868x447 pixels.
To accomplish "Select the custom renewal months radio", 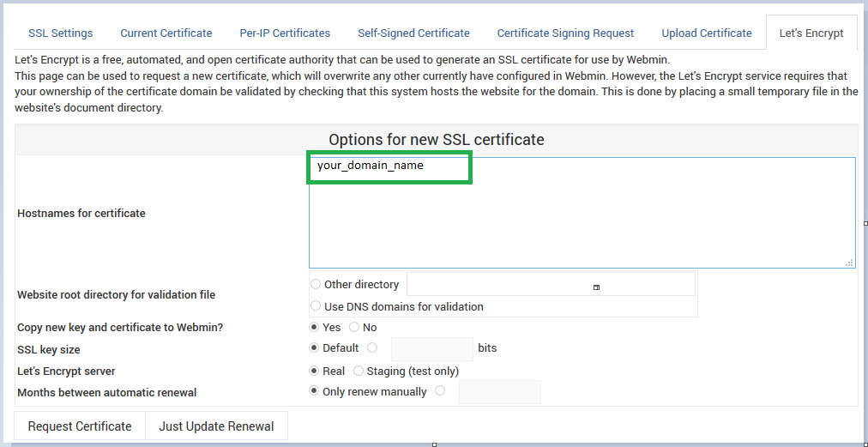I will coord(440,391).
